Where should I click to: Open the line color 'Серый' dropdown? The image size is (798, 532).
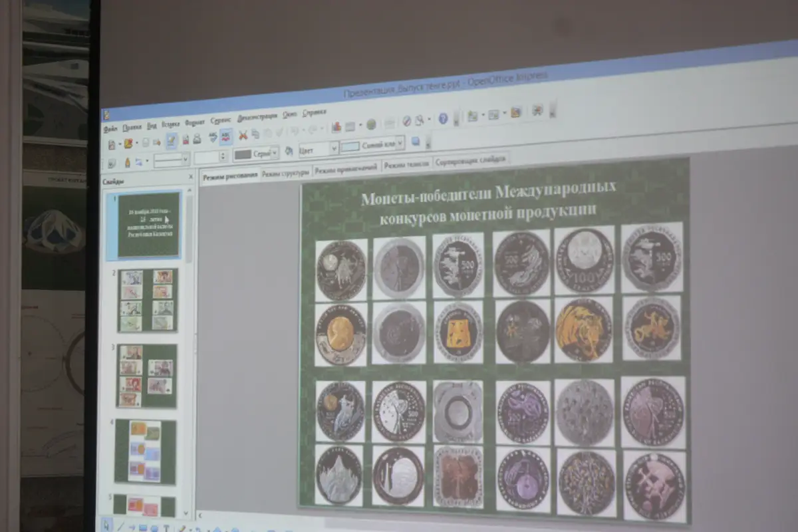pos(274,152)
